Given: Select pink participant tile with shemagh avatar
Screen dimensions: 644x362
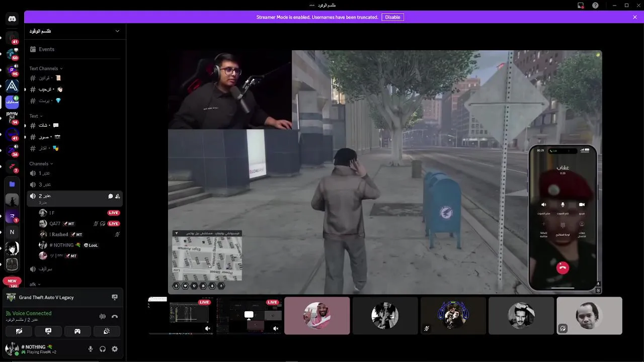Looking at the screenshot, I should 317,316.
